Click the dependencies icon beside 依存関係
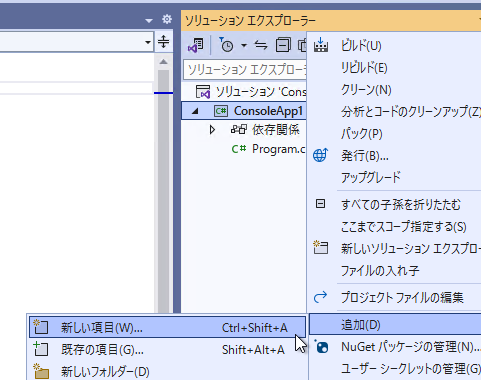 pyautogui.click(x=239, y=129)
